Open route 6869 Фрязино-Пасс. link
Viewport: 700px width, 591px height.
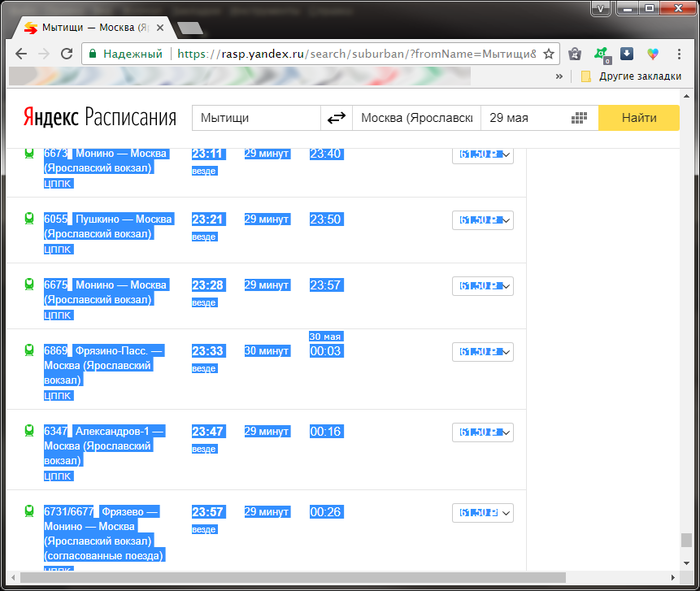pos(104,365)
